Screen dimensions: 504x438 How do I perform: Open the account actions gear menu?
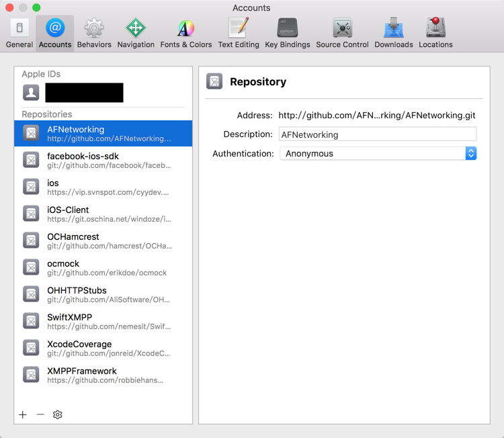(x=58, y=414)
